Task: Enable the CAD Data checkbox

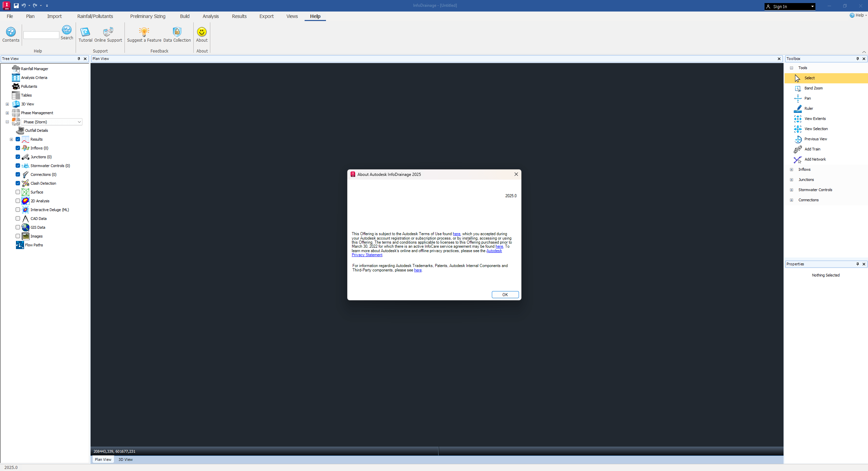Action: point(18,219)
